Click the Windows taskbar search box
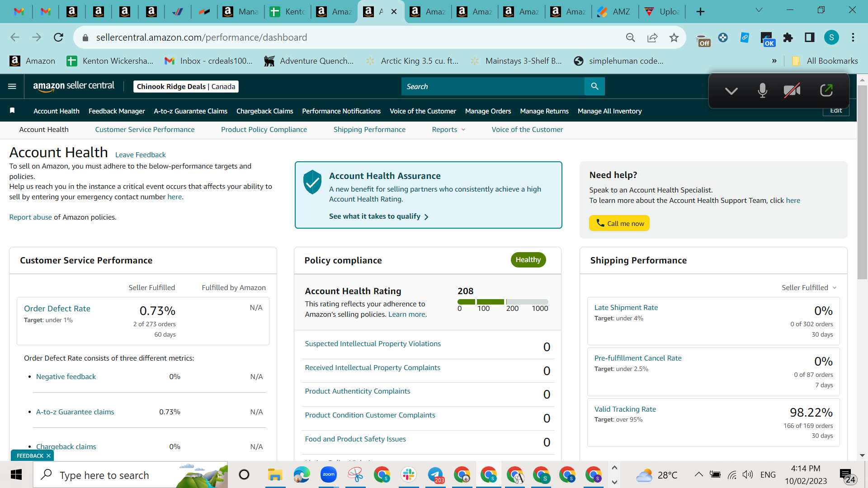This screenshot has height=488, width=868. pyautogui.click(x=131, y=475)
